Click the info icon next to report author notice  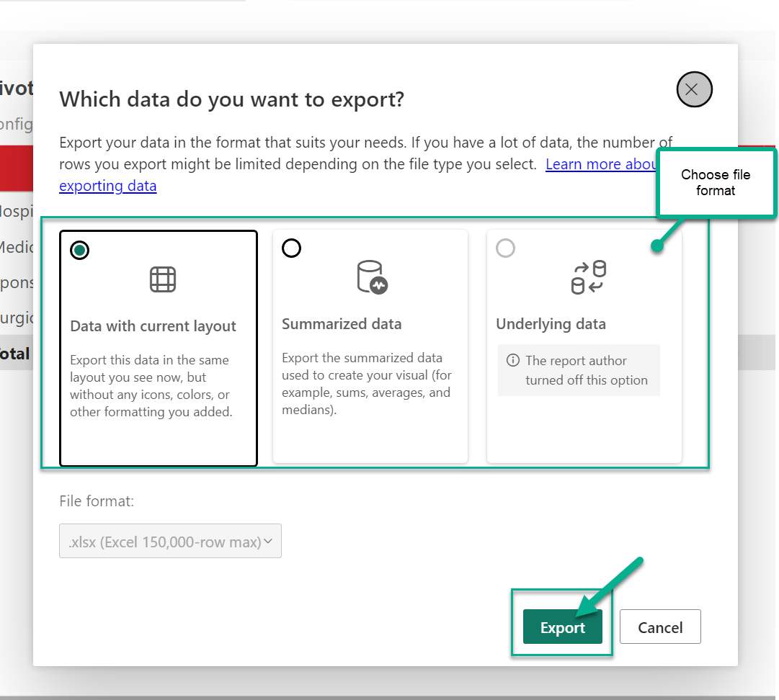[x=512, y=360]
